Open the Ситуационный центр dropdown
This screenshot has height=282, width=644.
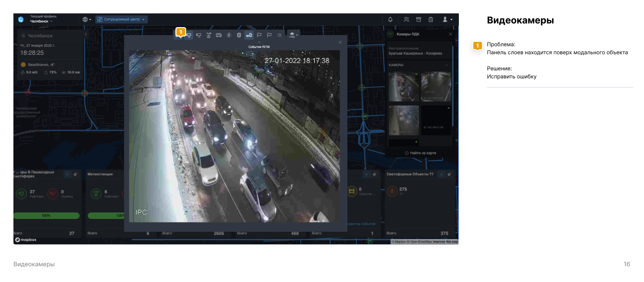(121, 19)
